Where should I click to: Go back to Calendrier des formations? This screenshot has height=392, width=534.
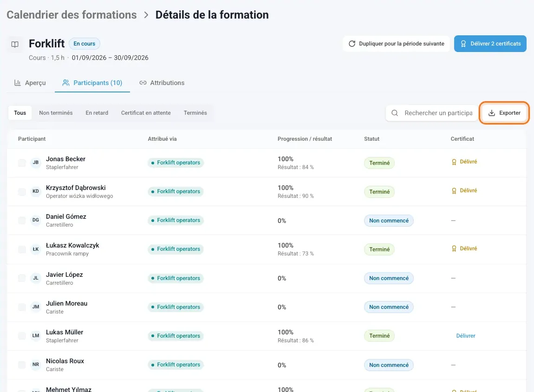coord(72,15)
